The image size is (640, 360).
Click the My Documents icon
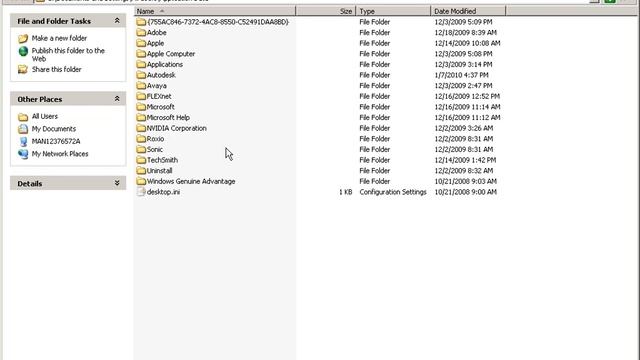[x=23, y=129]
